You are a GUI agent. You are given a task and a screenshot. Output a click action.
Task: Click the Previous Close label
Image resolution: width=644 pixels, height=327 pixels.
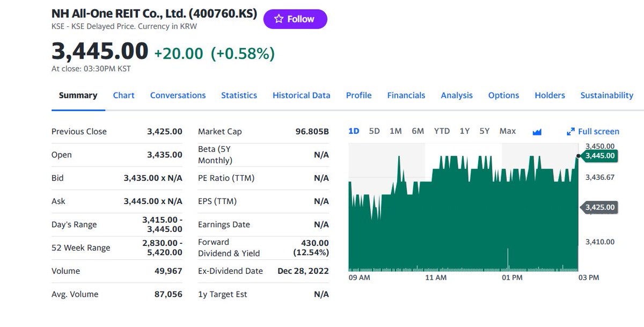pos(79,132)
